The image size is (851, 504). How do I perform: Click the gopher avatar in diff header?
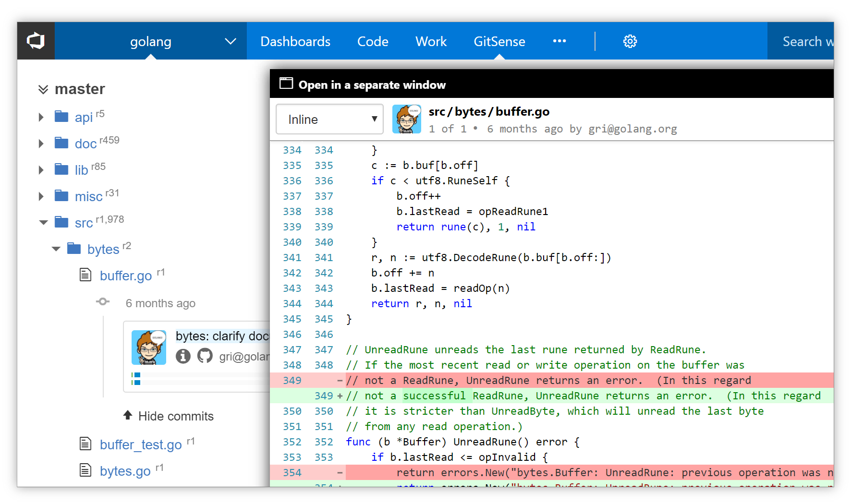coord(407,119)
